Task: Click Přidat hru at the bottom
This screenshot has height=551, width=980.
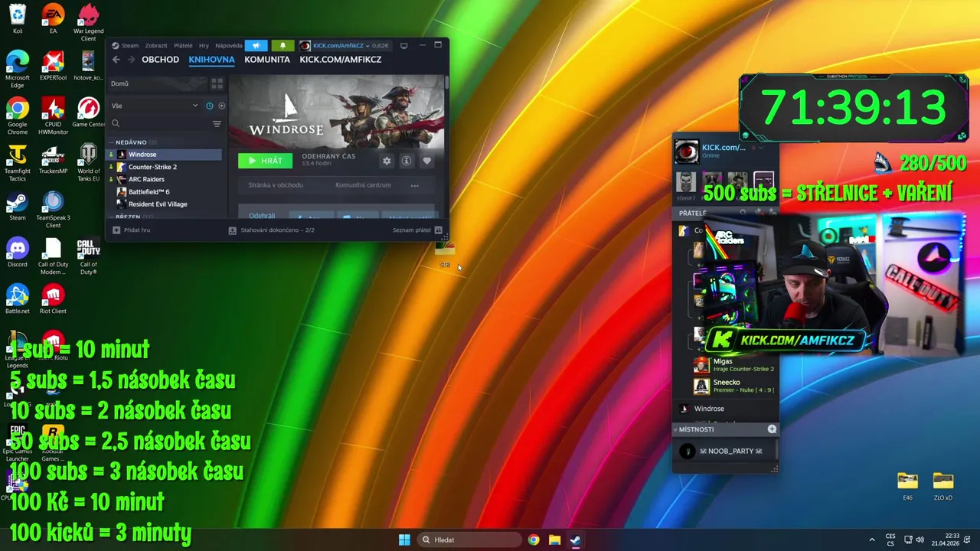Action: tap(132, 230)
